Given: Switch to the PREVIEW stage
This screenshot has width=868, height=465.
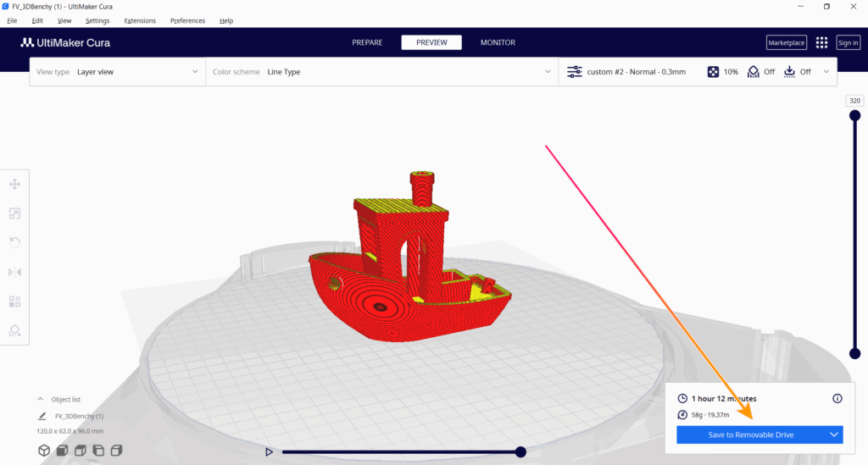Looking at the screenshot, I should [431, 42].
